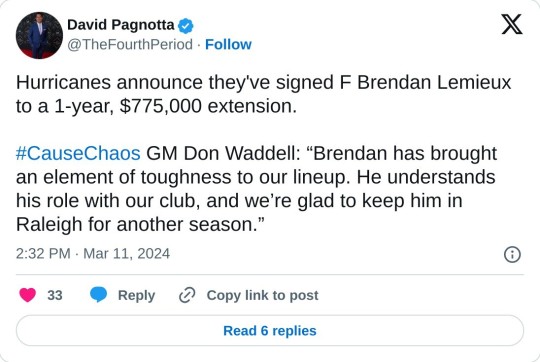The height and width of the screenshot is (362, 540).
Task: Like the post with the heart icon
Action: (28, 295)
